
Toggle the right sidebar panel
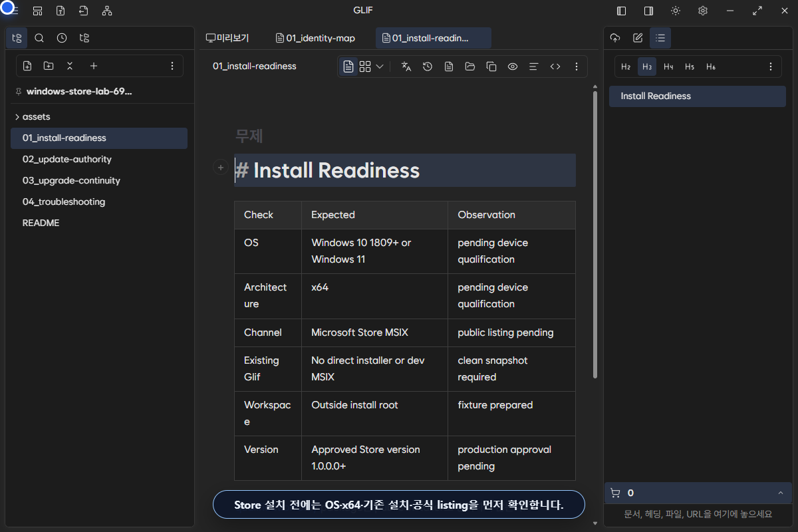click(648, 11)
